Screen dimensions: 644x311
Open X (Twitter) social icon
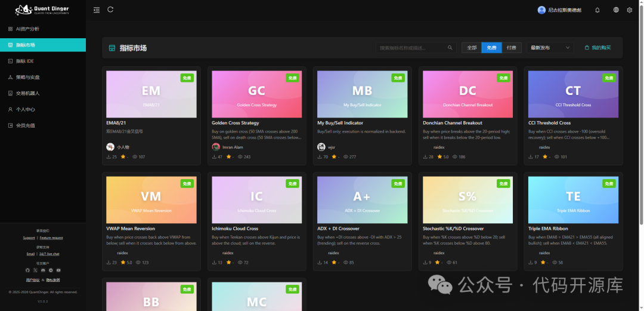(x=35, y=270)
